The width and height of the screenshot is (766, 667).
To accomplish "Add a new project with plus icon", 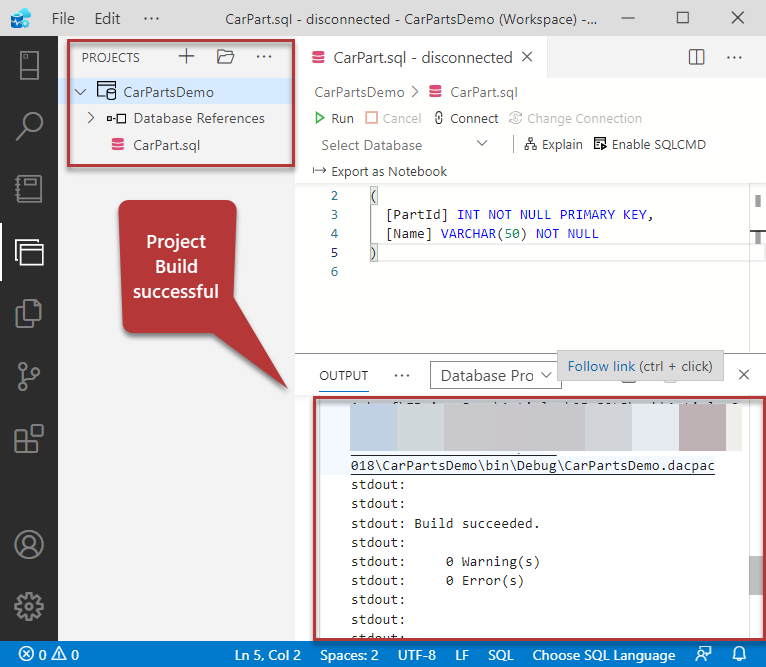I will 187,57.
